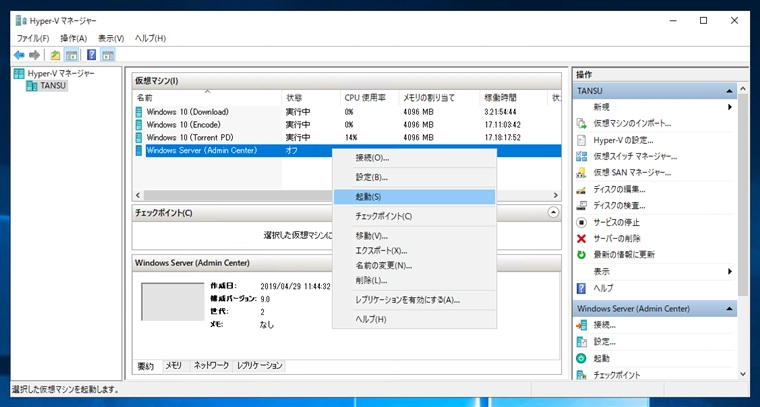Choose チェックポイント(C) in context menu
Screen dimensions: 760x407
pos(414,216)
